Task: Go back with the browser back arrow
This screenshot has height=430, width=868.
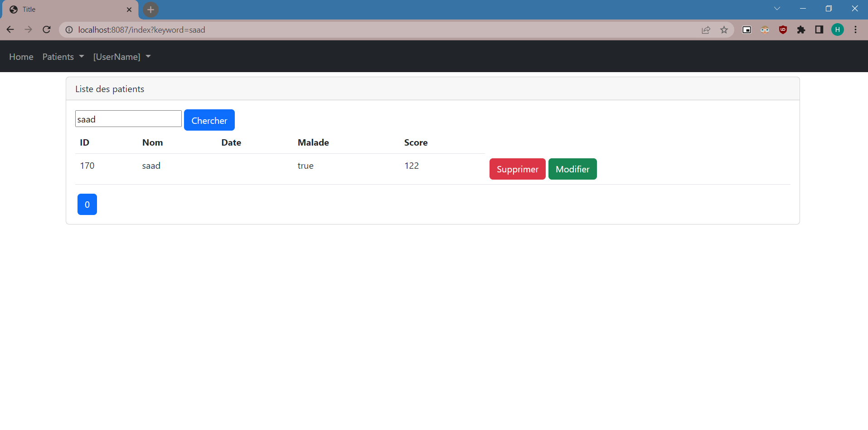Action: pos(10,29)
